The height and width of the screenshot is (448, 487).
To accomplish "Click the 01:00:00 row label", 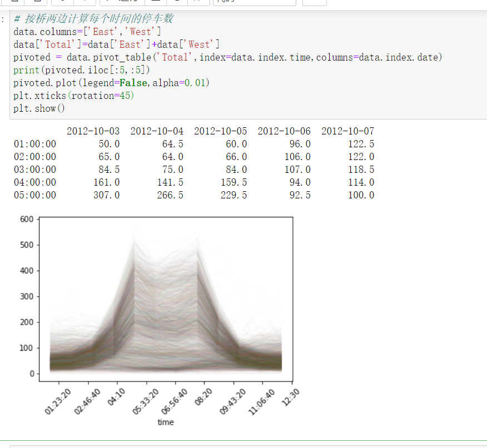I will pos(35,144).
